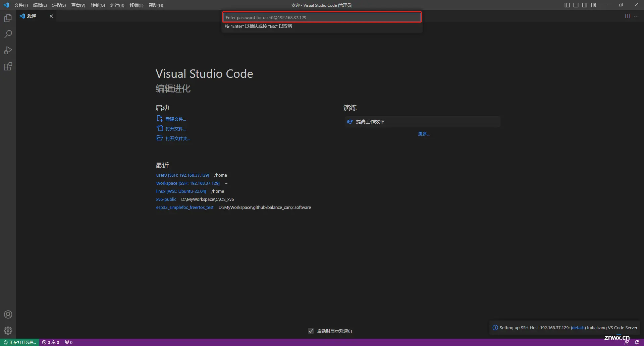644x346 pixels.
Task: Select the 欢迎 editor tab
Action: (36, 16)
